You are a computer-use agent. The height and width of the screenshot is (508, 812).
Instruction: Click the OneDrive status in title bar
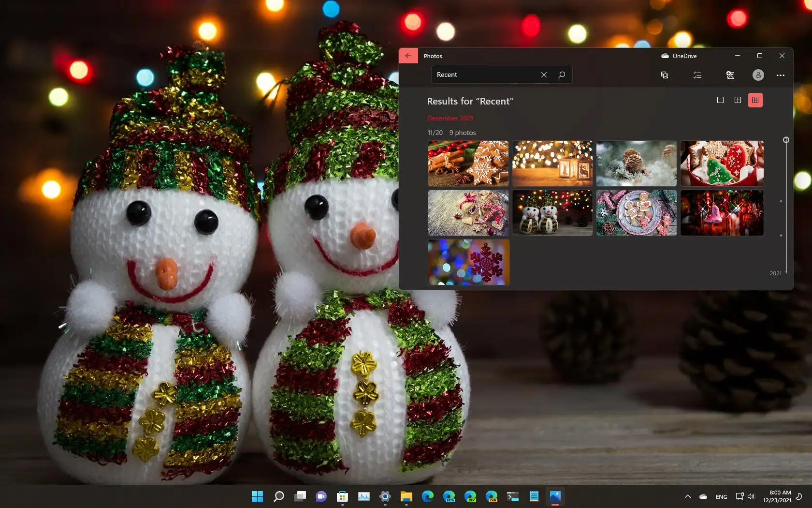(679, 56)
